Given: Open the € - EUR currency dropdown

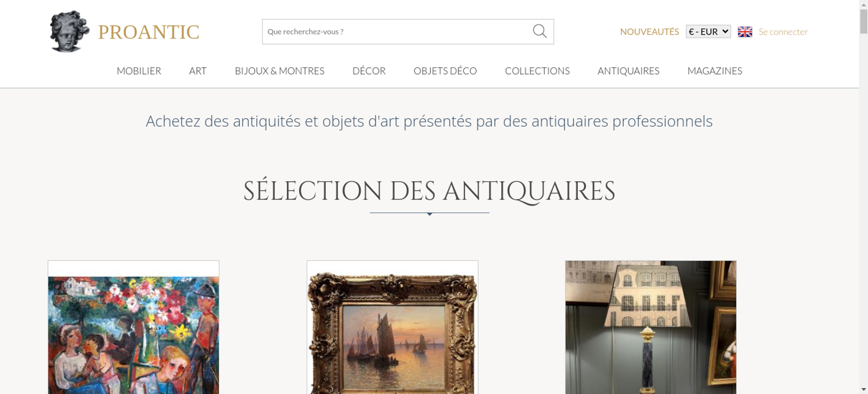Looking at the screenshot, I should [708, 32].
